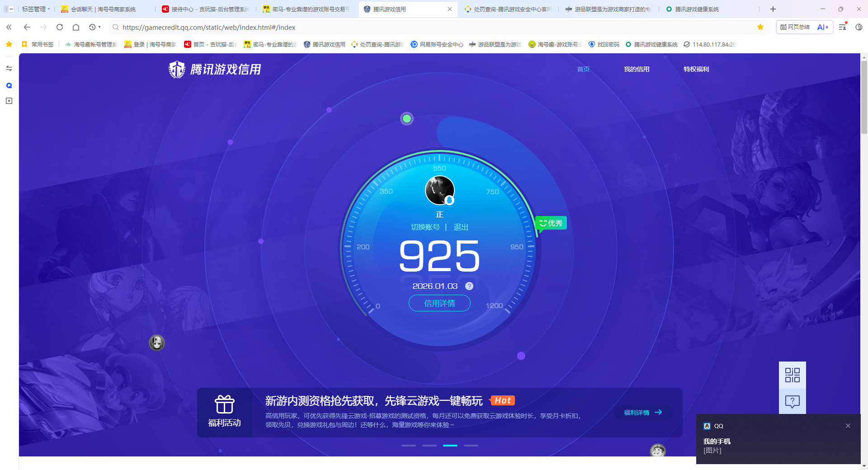
Task: Switch to the 我的信用 tab
Action: (637, 69)
